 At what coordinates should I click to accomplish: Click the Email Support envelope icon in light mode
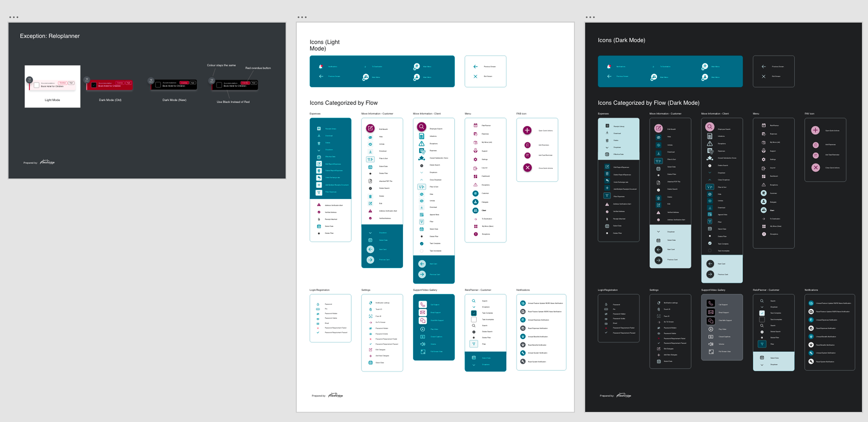point(422,312)
